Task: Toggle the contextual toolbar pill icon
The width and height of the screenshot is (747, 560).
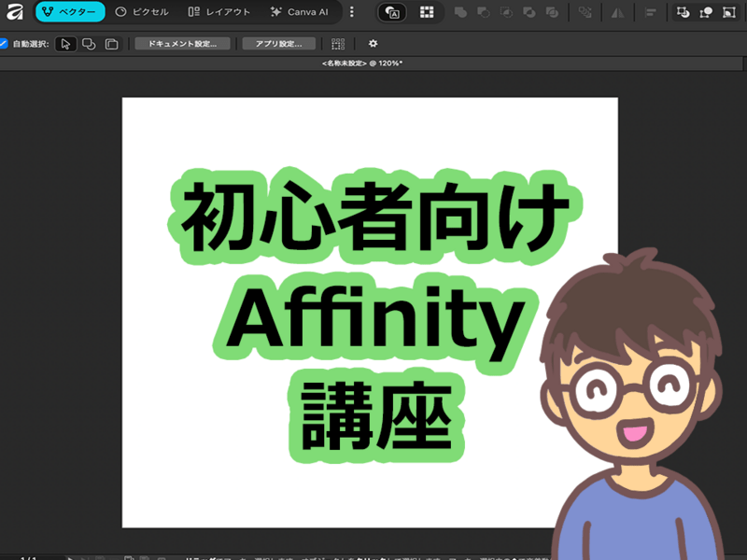Action: [x=392, y=12]
